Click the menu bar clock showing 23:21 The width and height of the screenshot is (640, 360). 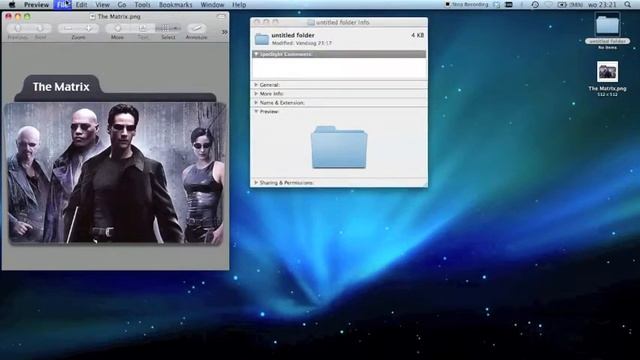pyautogui.click(x=602, y=4)
